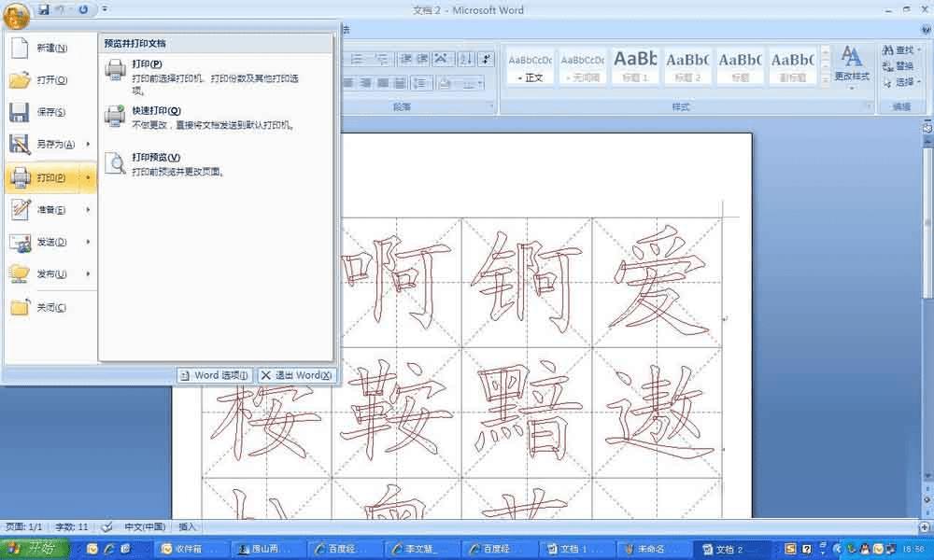Open the borders dropdown in paragraph group
The width and height of the screenshot is (934, 560).
click(x=479, y=83)
